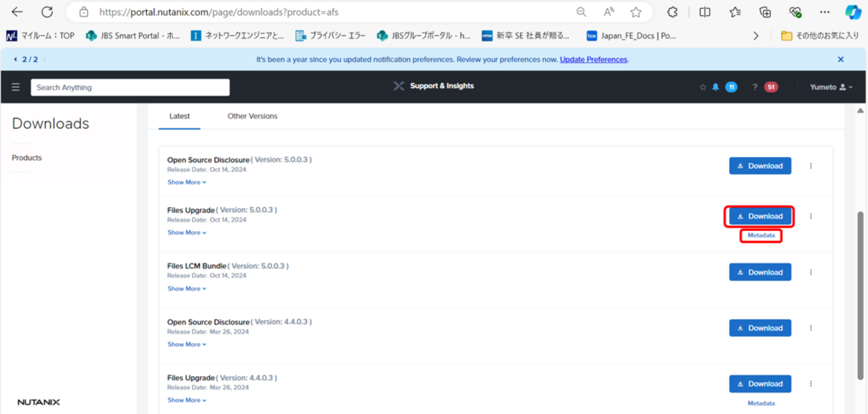Open the Japan_FE_Docs bookmark
Screen dimensions: 868x414
(631, 35)
